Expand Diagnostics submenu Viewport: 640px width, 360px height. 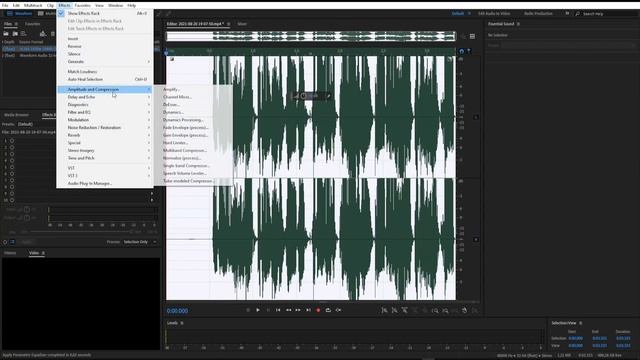click(x=105, y=105)
